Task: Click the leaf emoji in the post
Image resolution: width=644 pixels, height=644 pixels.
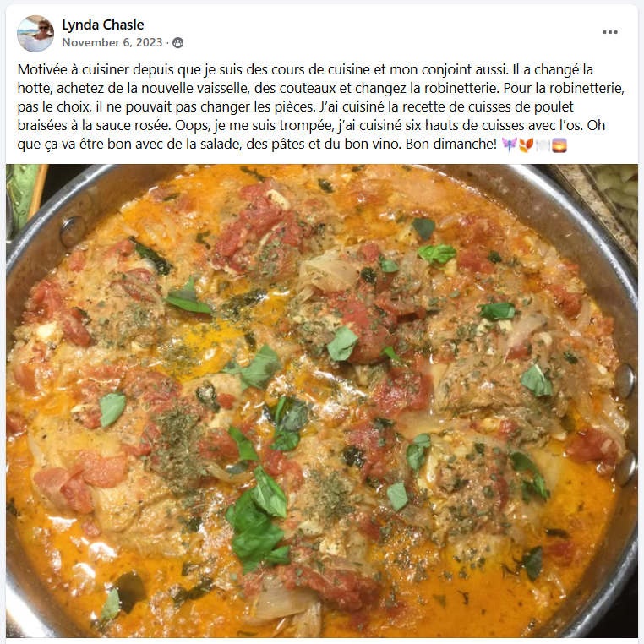Action: 527,145
